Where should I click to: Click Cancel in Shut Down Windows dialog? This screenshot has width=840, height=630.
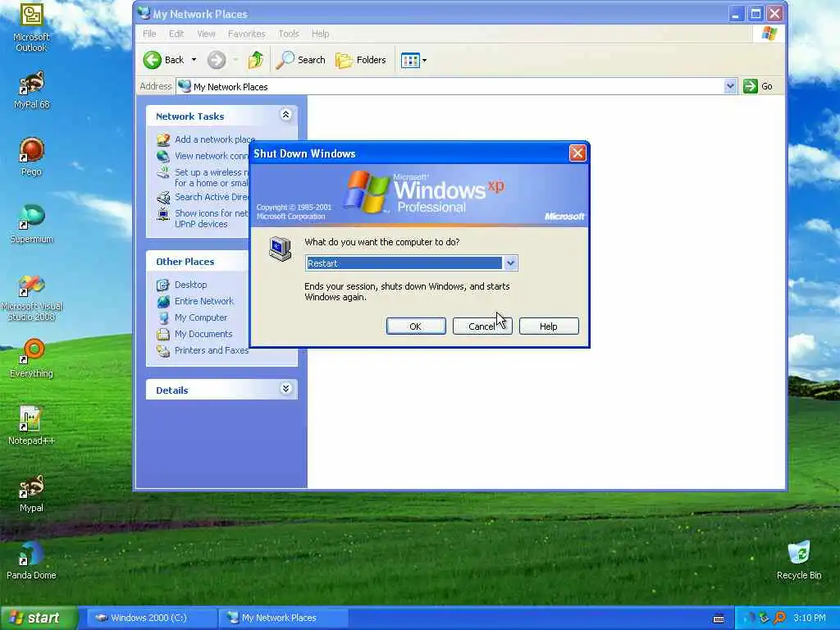click(482, 326)
